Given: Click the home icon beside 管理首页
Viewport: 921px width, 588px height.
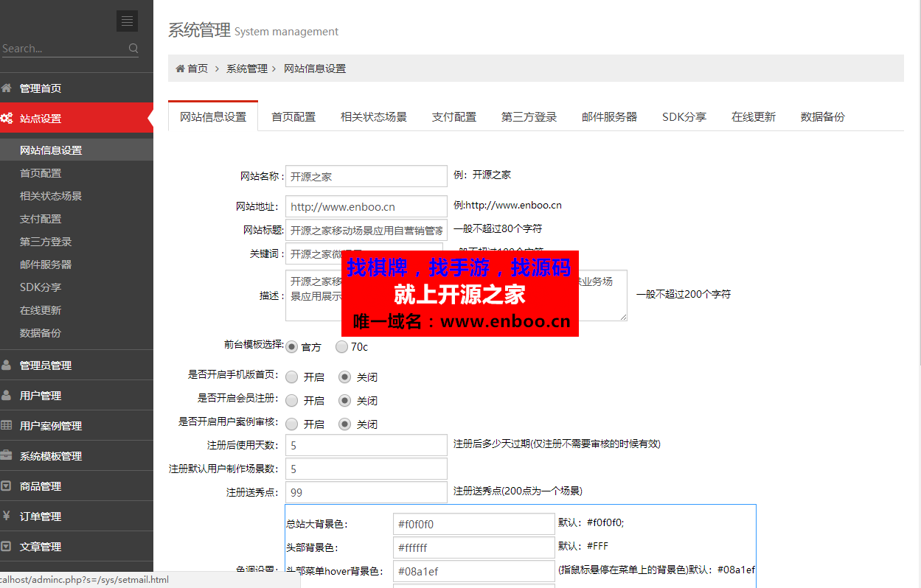Looking at the screenshot, I should click(7, 88).
